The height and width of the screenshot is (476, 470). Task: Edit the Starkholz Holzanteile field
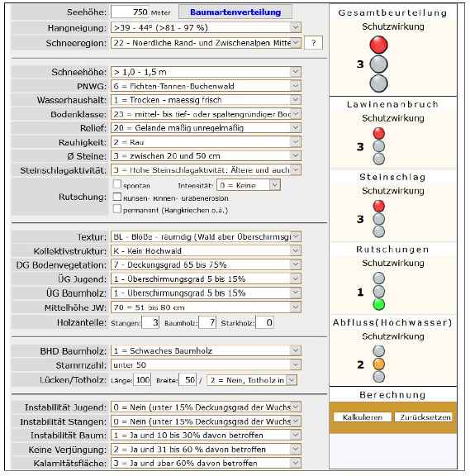(264, 322)
